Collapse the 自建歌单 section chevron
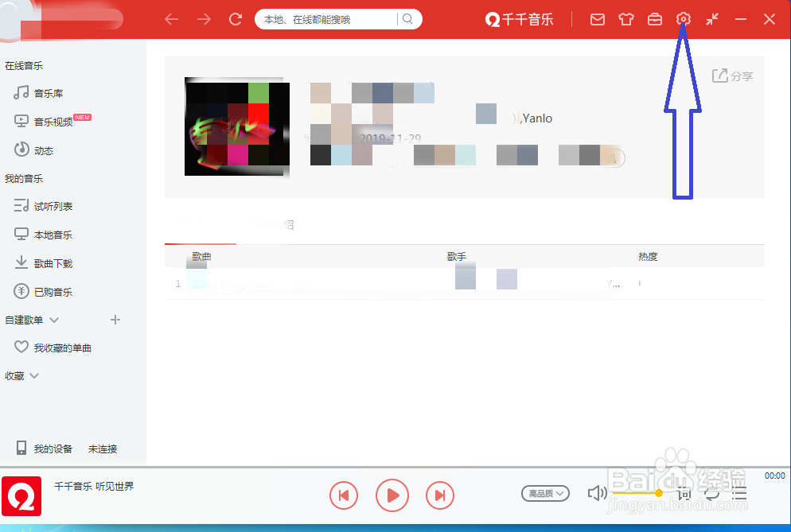Image resolution: width=791 pixels, height=532 pixels. pyautogui.click(x=54, y=320)
